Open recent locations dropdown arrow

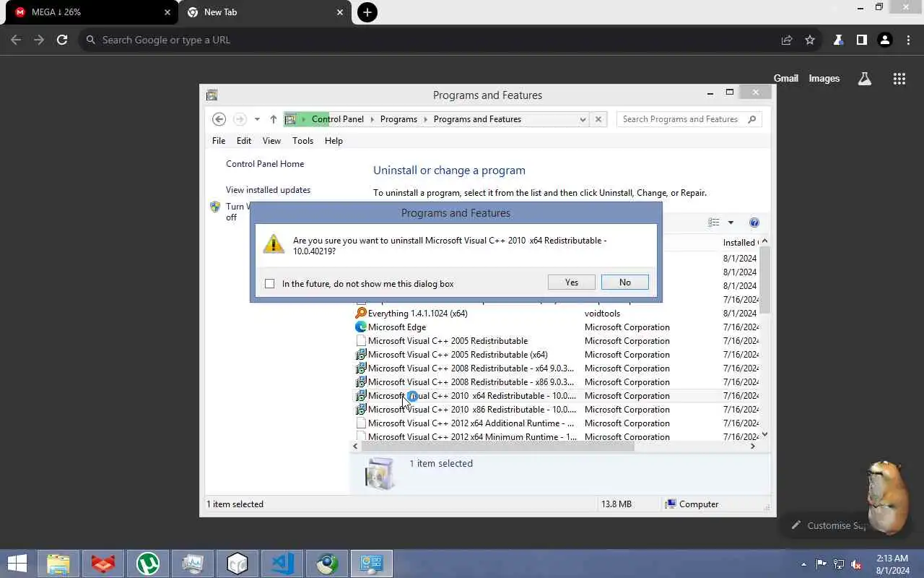[257, 120]
